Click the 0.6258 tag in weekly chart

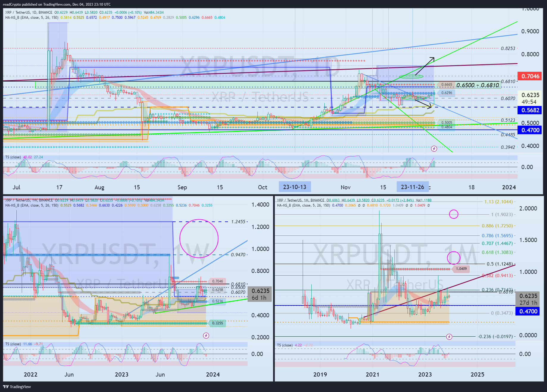(217, 290)
